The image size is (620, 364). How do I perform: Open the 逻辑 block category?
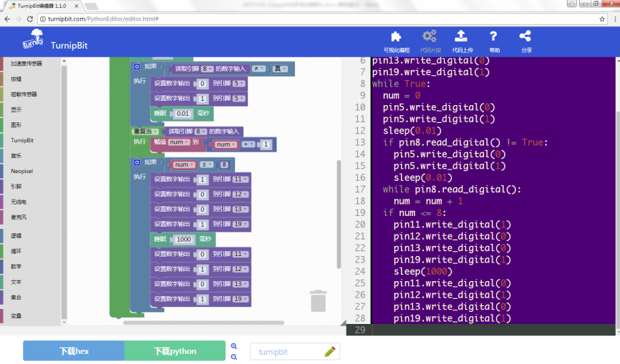click(x=16, y=236)
